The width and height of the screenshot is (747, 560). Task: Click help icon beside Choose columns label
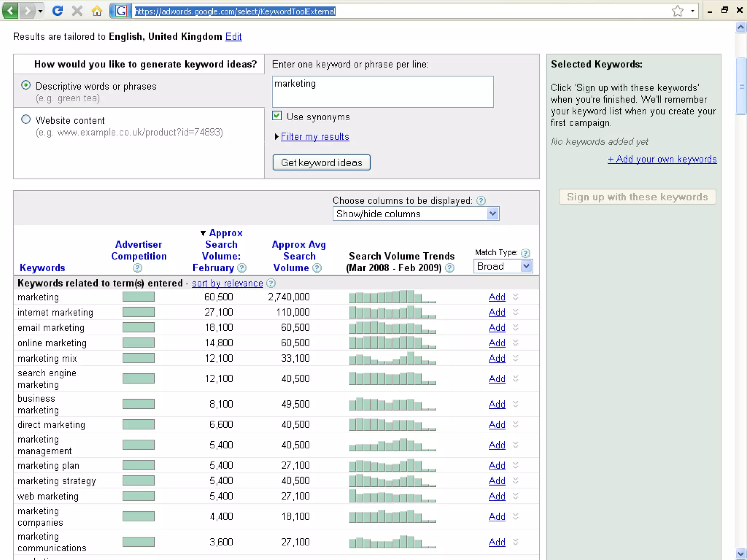pyautogui.click(x=481, y=201)
